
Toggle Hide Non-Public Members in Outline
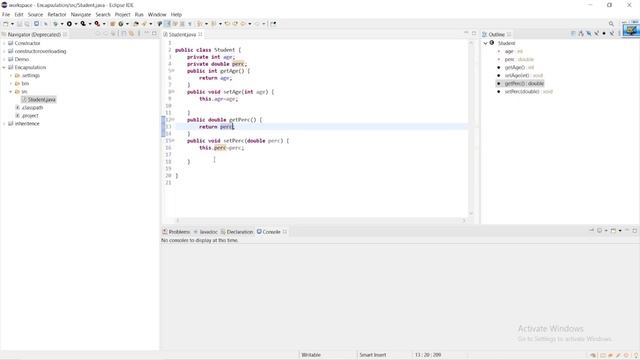(604, 34)
